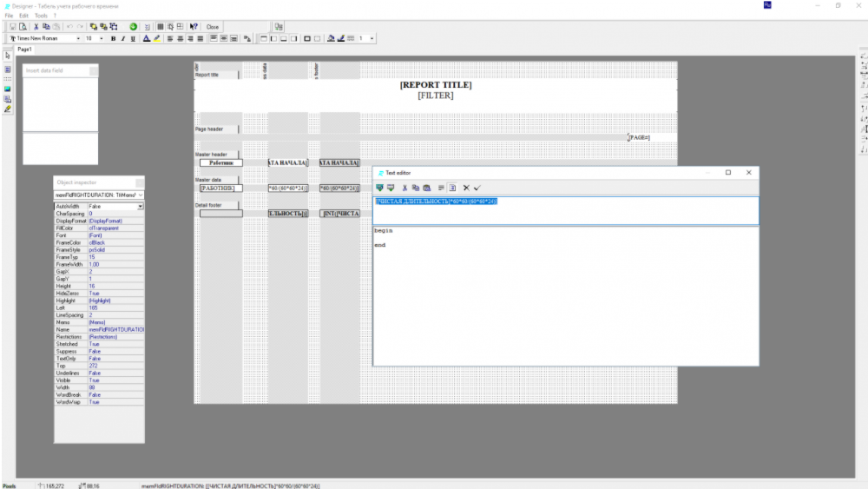Toggle the Visible property in Object inspector

(115, 380)
